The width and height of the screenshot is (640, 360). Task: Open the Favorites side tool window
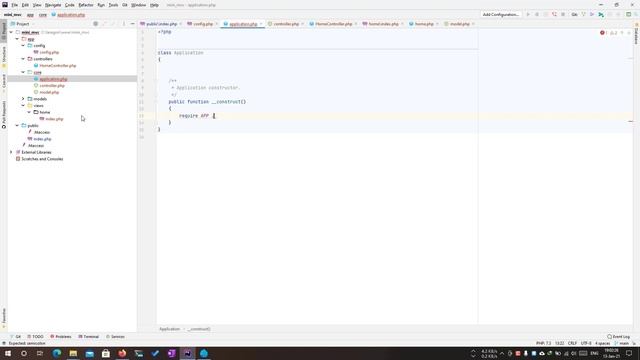[x=4, y=318]
